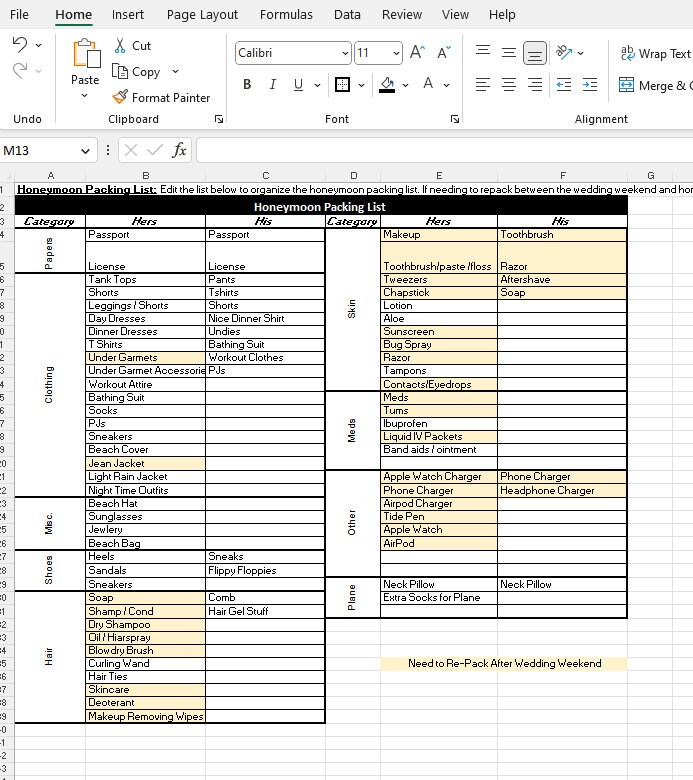Expand Orientation options arrow
This screenshot has width=693, height=780.
click(580, 53)
